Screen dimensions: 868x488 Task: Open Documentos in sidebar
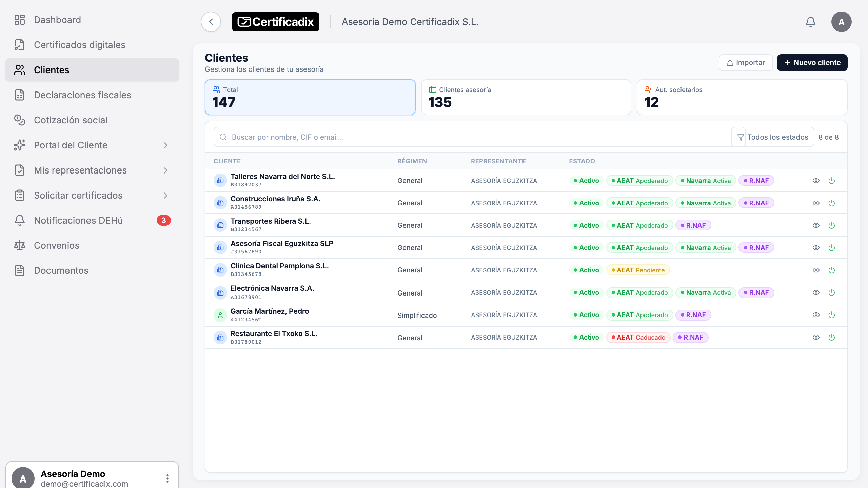(x=92, y=270)
